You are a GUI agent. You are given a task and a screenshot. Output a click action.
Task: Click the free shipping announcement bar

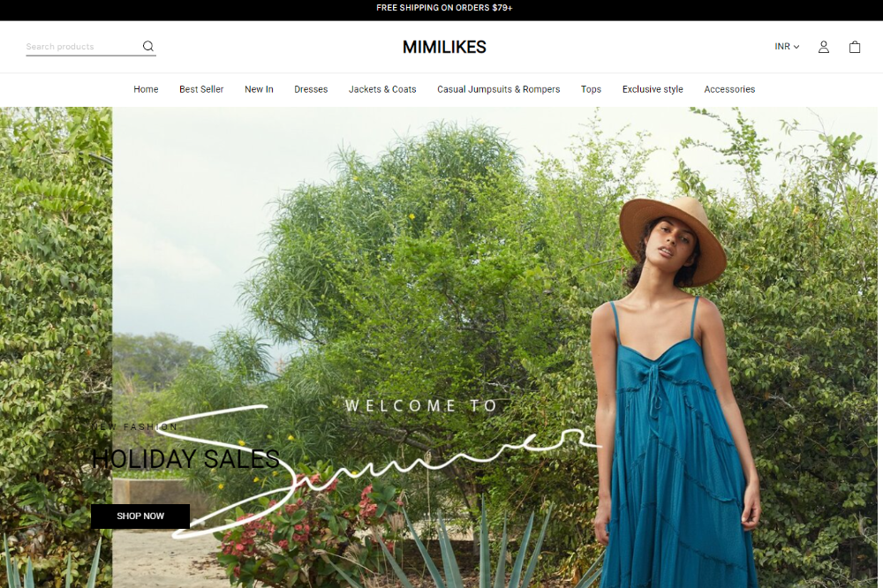[x=441, y=10]
